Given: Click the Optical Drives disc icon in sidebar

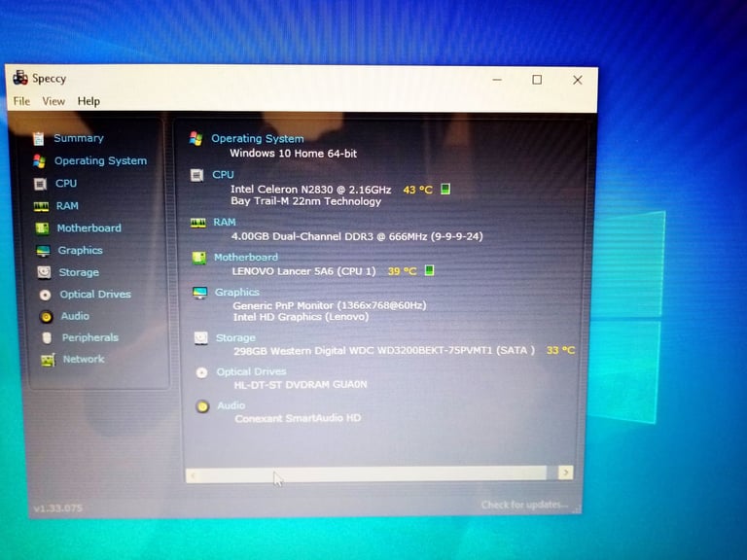Looking at the screenshot, I should click(46, 296).
